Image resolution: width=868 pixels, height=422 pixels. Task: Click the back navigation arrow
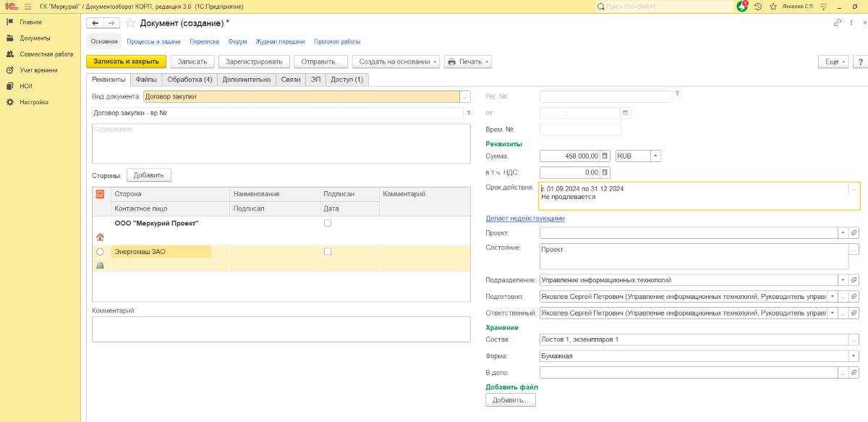pyautogui.click(x=95, y=23)
